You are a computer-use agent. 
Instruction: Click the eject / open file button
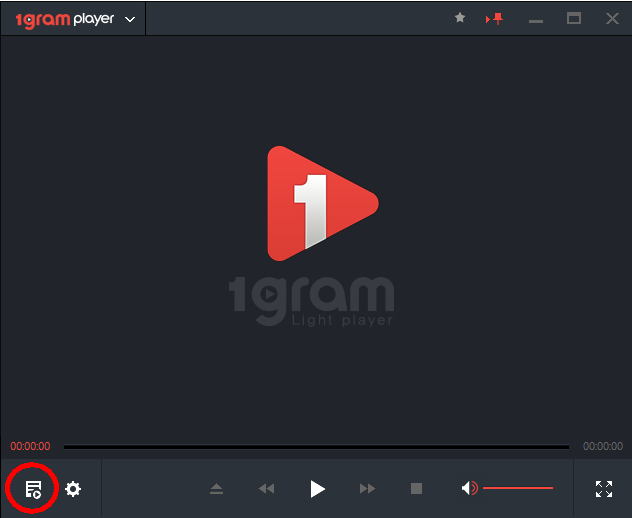click(216, 489)
